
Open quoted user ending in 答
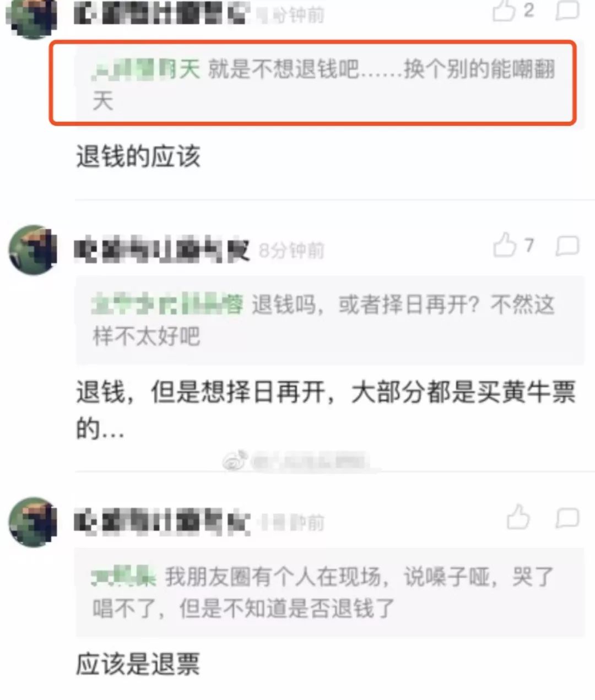[167, 305]
